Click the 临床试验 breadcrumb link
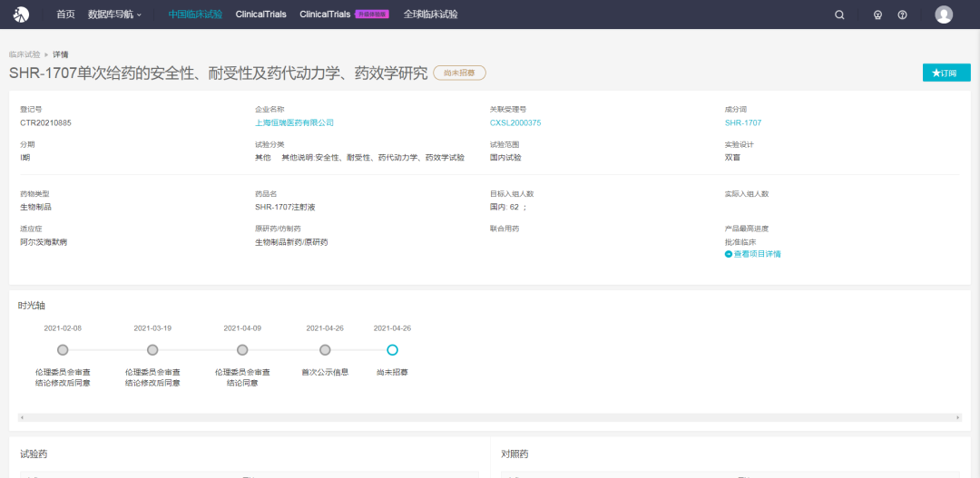 24,55
